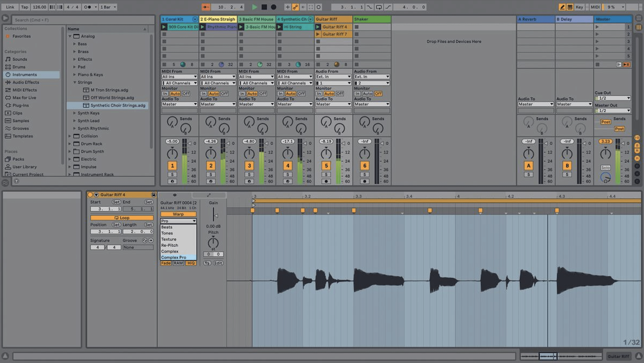Open the Warp mode dropdown menu

coord(178,221)
